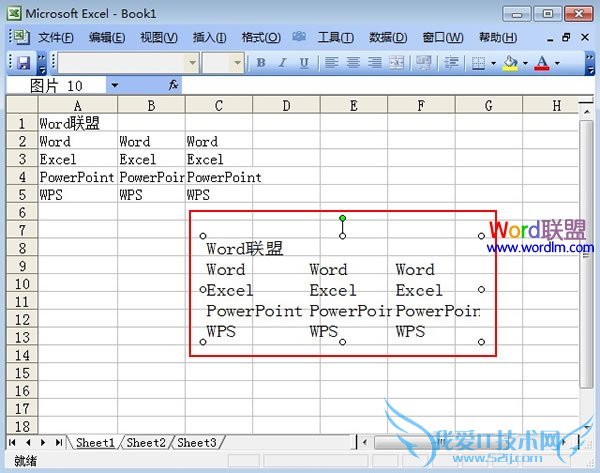600x473 pixels.
Task: Click the indent icon
Action: [451, 62]
